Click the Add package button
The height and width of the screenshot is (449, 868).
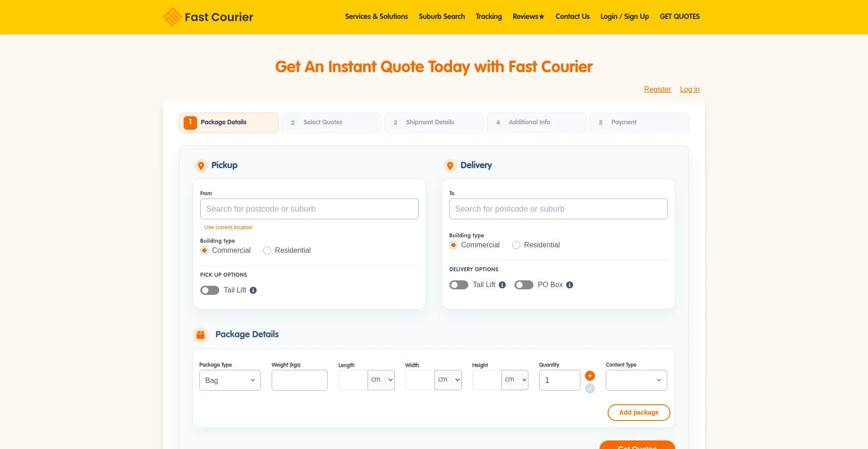click(639, 412)
